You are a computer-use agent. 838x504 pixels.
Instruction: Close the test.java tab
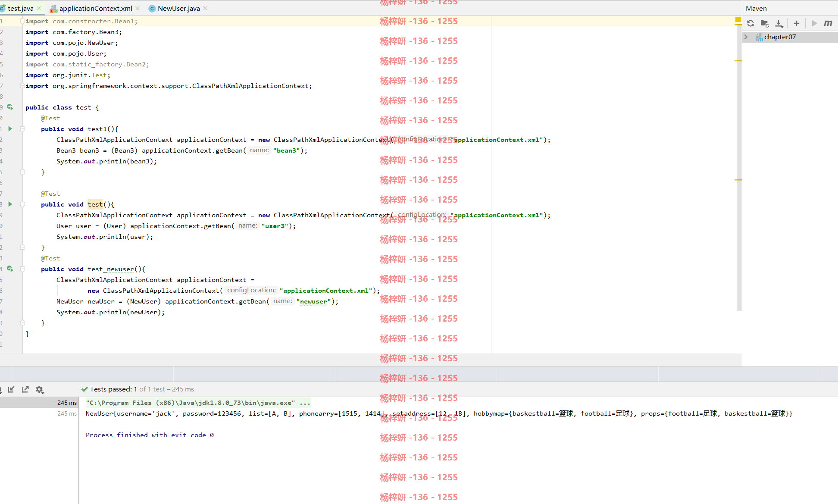[x=39, y=8]
